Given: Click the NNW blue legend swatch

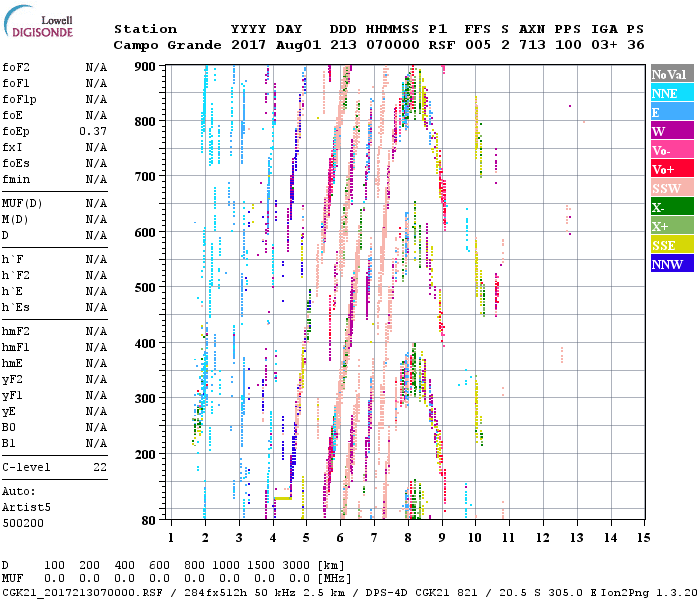Looking at the screenshot, I should (672, 263).
